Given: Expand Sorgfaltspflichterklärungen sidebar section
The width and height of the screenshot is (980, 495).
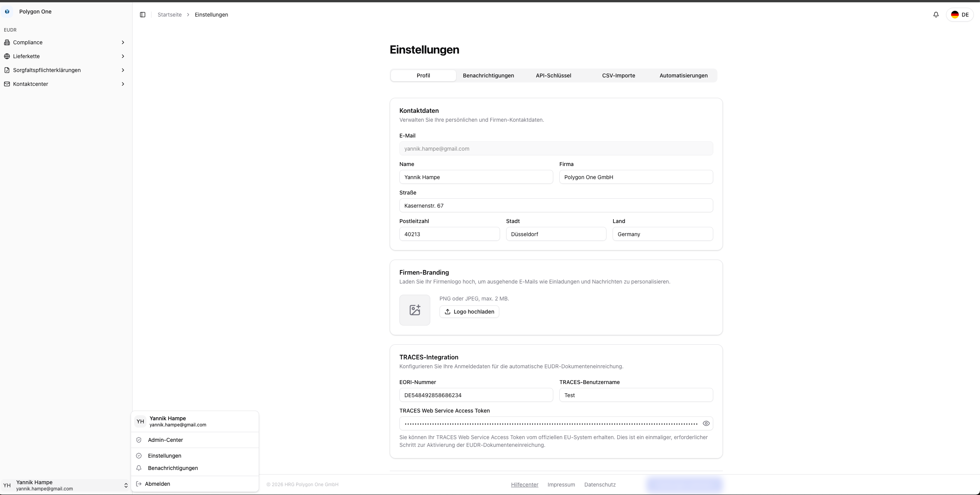Looking at the screenshot, I should pos(123,70).
